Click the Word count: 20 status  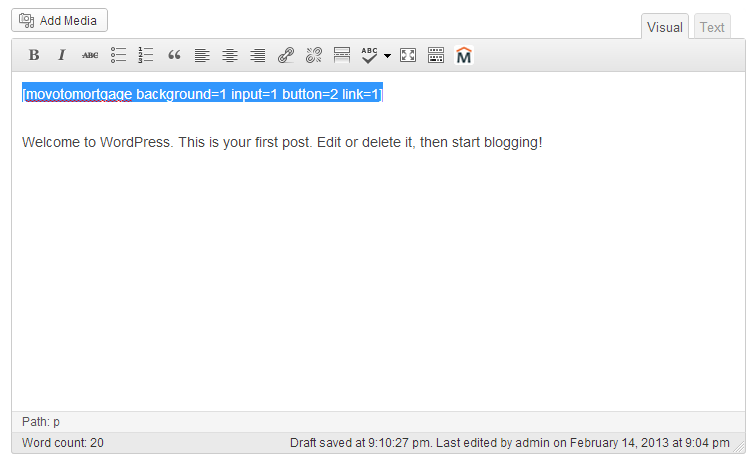(63, 443)
